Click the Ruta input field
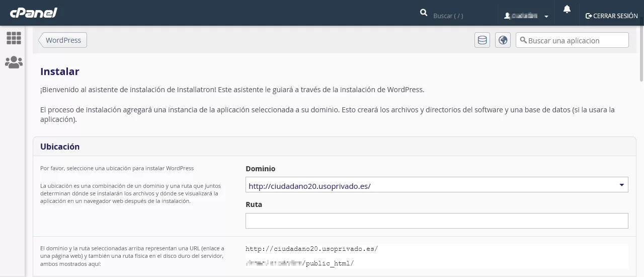Image resolution: width=644 pixels, height=277 pixels. coord(437,221)
